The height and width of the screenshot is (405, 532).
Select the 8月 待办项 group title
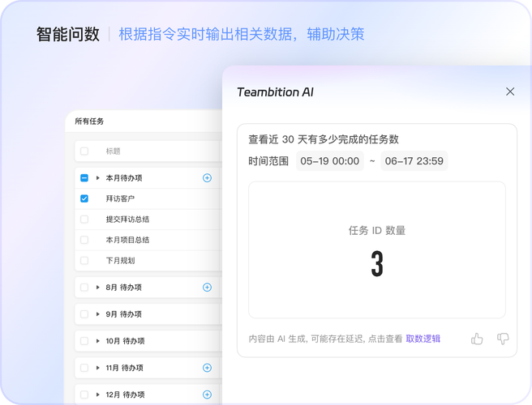[123, 288]
